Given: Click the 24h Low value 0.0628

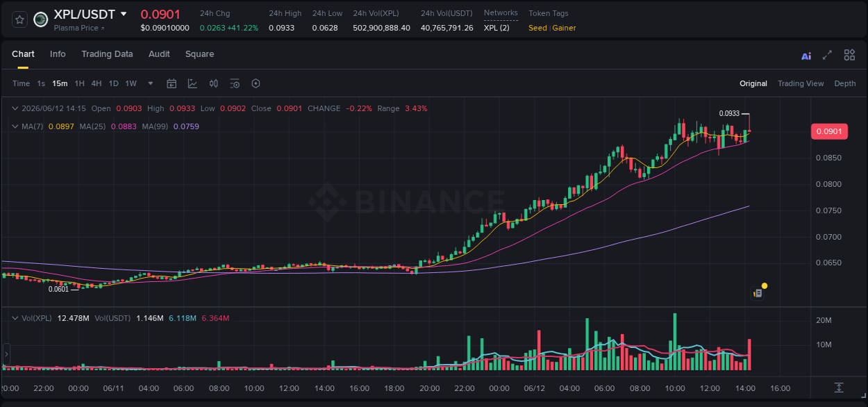Looking at the screenshot, I should [x=324, y=28].
